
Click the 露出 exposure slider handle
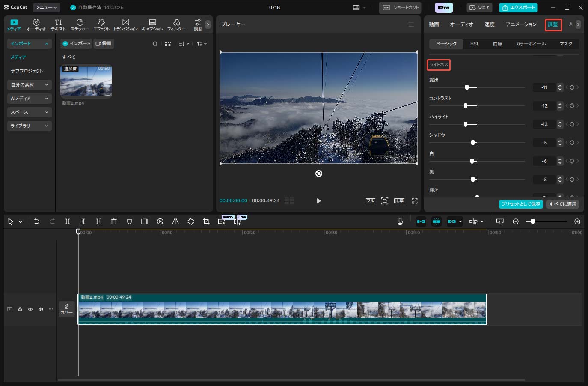[467, 87]
